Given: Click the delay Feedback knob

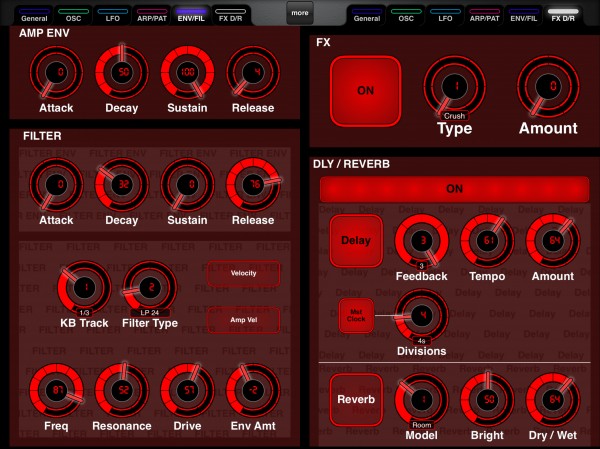Looking at the screenshot, I should tap(422, 241).
